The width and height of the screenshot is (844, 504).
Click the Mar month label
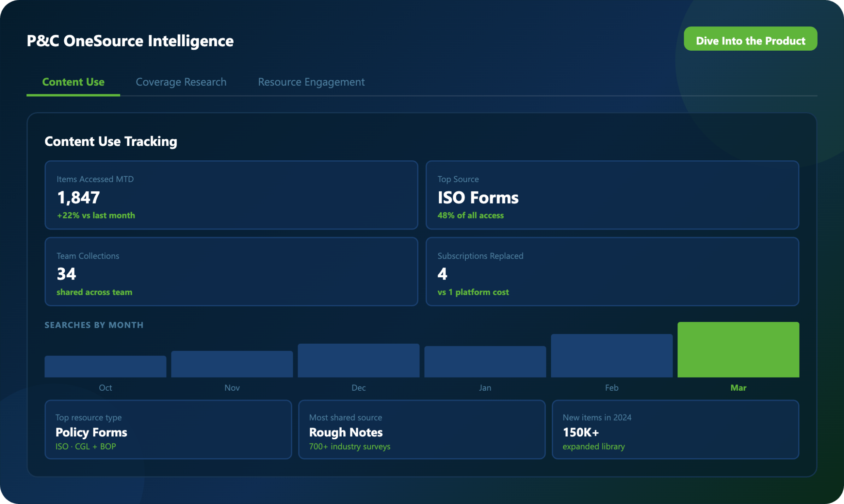pos(738,388)
